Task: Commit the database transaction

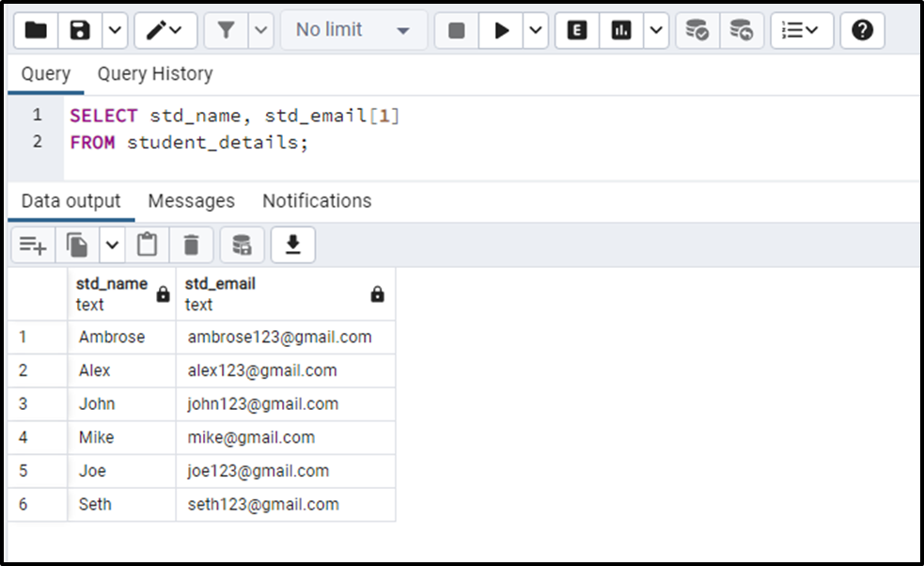Action: coord(697,30)
